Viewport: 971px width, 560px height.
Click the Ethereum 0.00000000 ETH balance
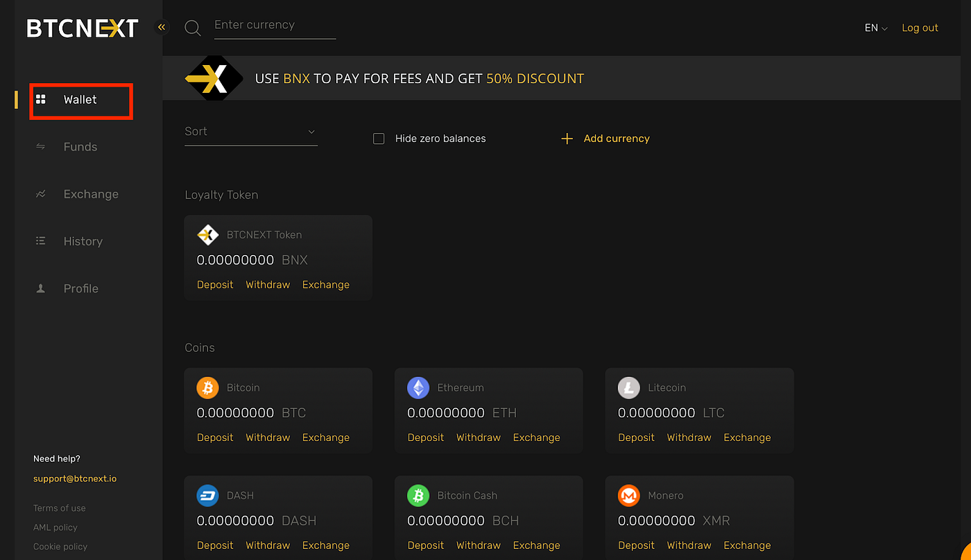[462, 412]
